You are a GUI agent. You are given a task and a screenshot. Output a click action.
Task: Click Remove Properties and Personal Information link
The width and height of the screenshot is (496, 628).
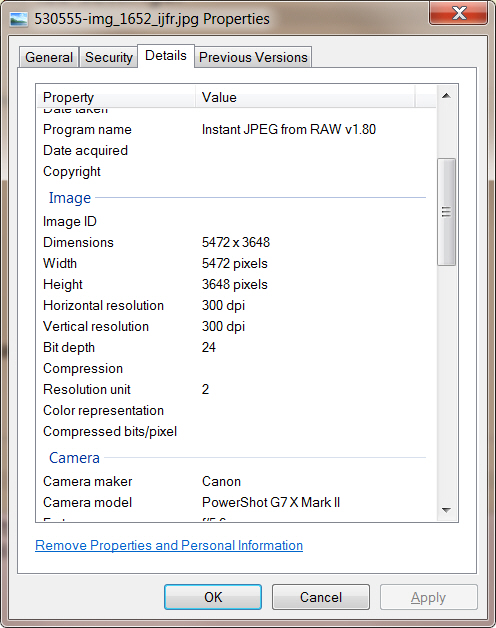pos(169,545)
